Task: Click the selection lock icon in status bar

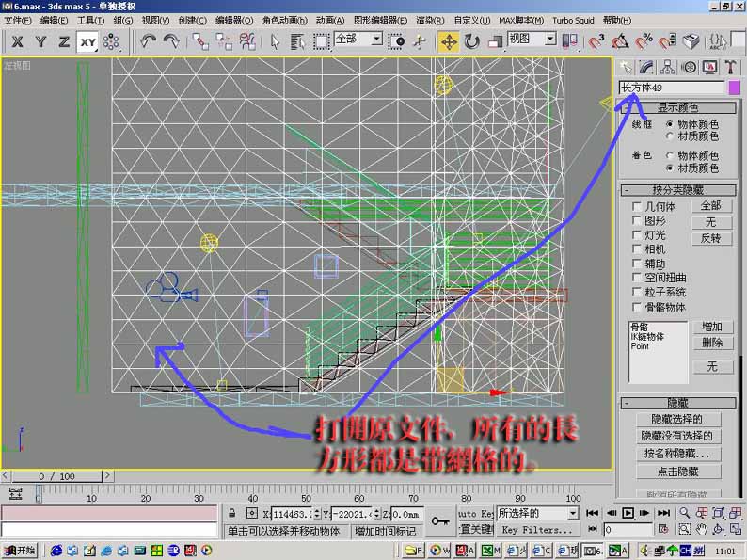Action: (x=231, y=514)
